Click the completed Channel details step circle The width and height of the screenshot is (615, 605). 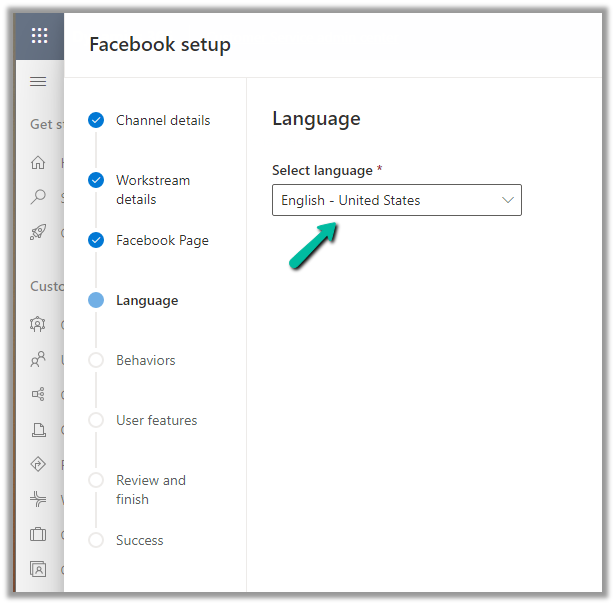tap(96, 120)
